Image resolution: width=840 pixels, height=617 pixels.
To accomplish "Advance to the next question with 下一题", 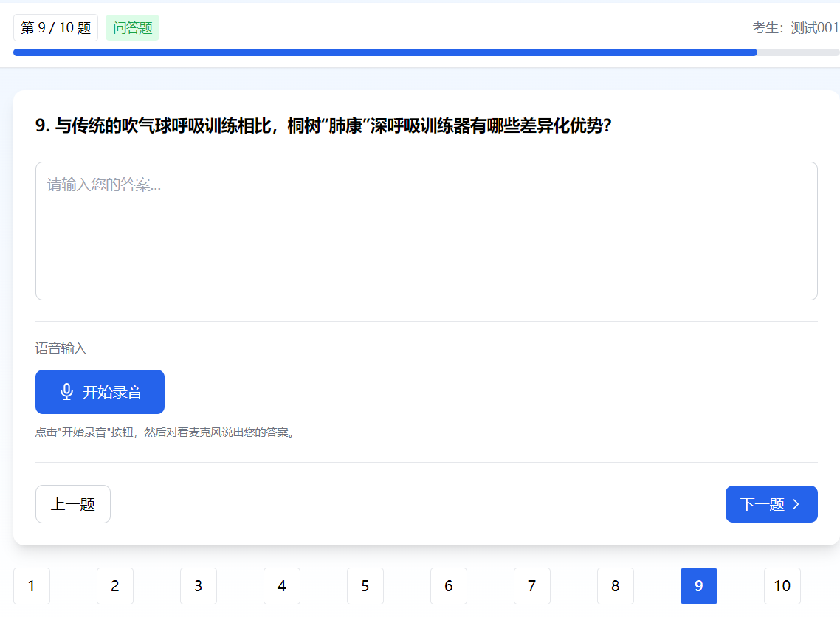I will (x=771, y=504).
